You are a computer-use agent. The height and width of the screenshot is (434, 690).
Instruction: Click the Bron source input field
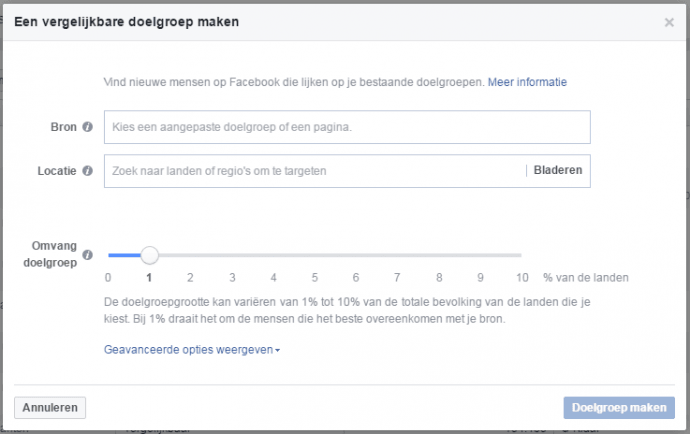click(347, 127)
